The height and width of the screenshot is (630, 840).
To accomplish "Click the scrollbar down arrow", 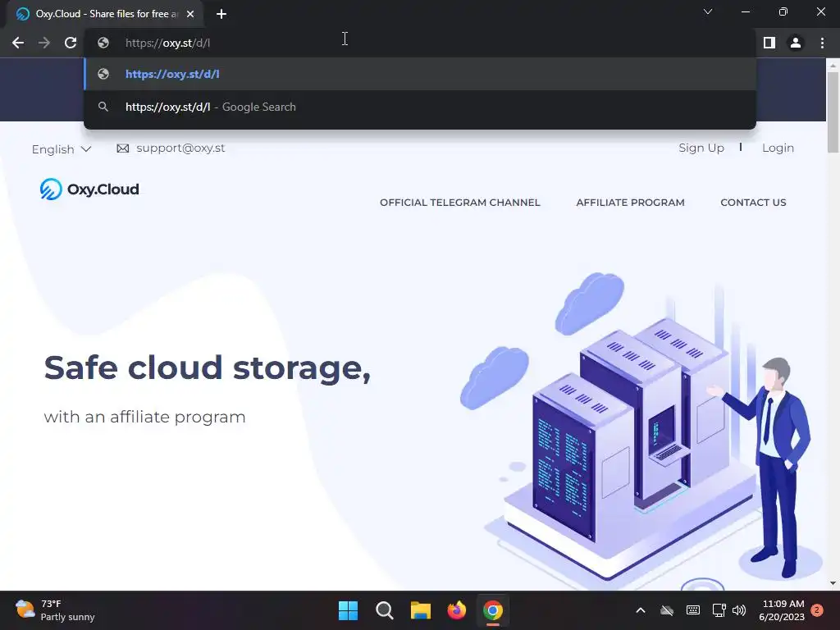I will [833, 583].
